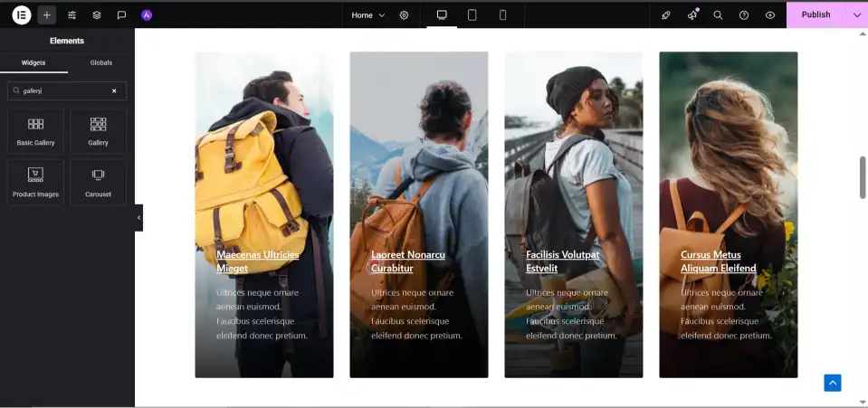The width and height of the screenshot is (868, 408).
Task: Switch to tablet responsive view
Action: (x=472, y=14)
